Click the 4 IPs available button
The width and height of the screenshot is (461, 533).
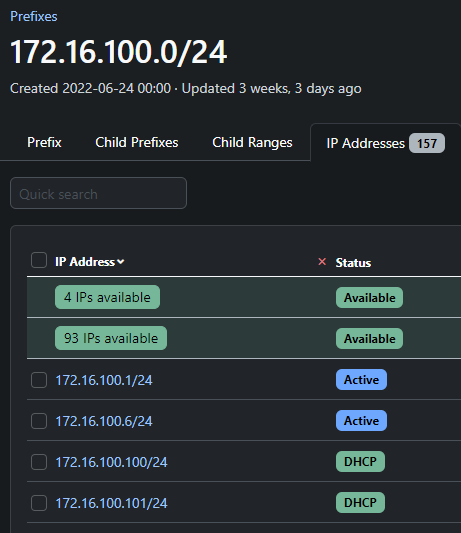(107, 297)
